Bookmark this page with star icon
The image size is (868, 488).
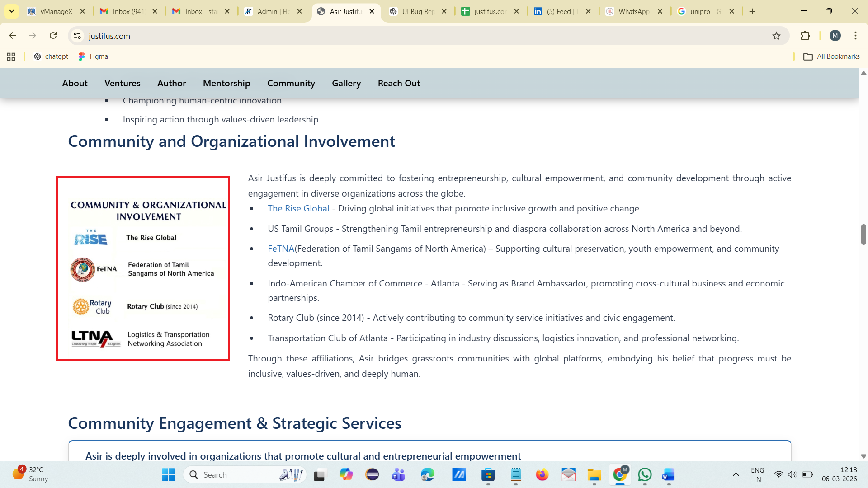tap(776, 36)
